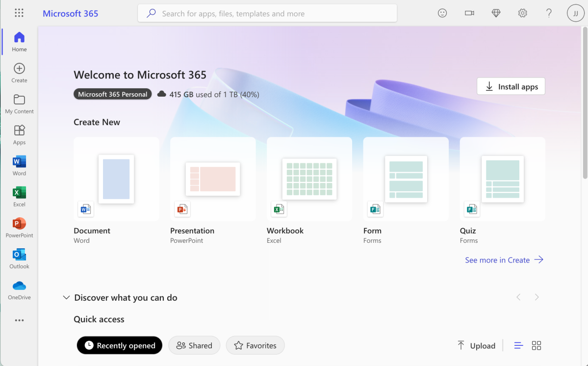Switch to grid view layout
This screenshot has width=588, height=366.
pyautogui.click(x=537, y=345)
